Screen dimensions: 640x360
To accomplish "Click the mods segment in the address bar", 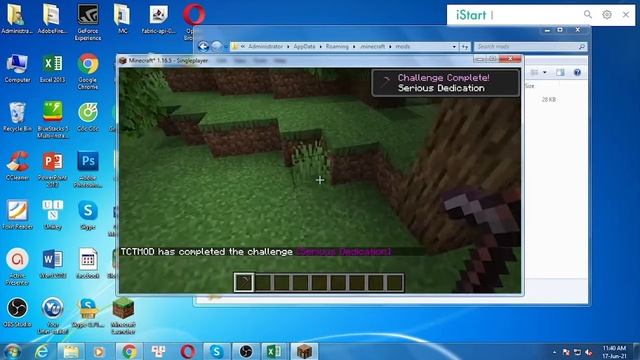I will coord(402,47).
